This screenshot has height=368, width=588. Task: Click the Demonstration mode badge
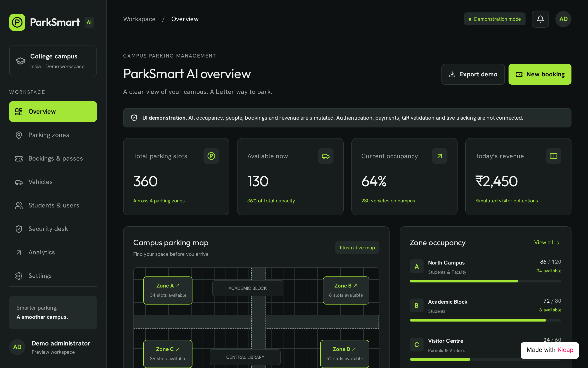click(x=495, y=19)
